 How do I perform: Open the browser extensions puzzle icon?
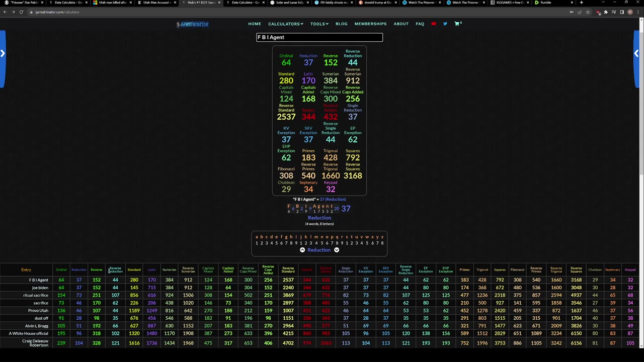tap(606, 12)
